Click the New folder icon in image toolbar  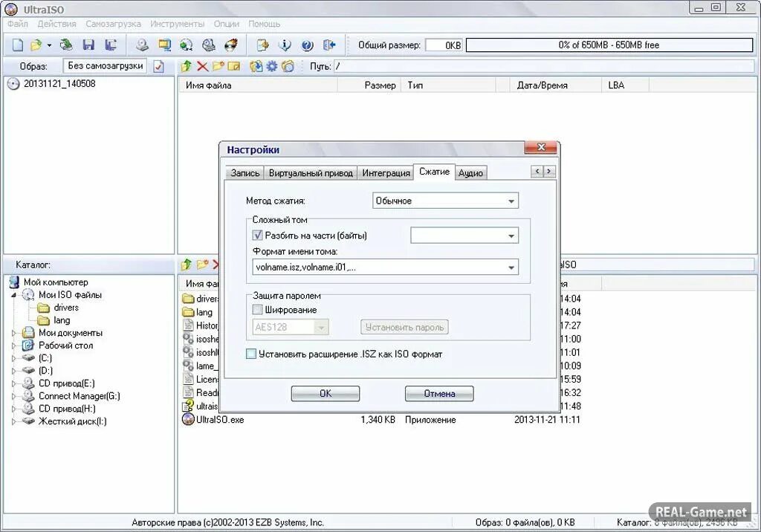click(218, 66)
